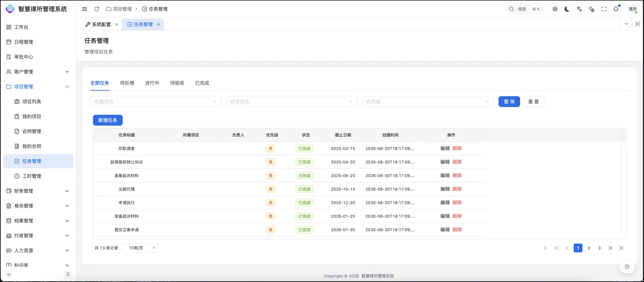Jump back pages double-left icon
Image resolution: width=644 pixels, height=282 pixels.
pyautogui.click(x=557, y=248)
